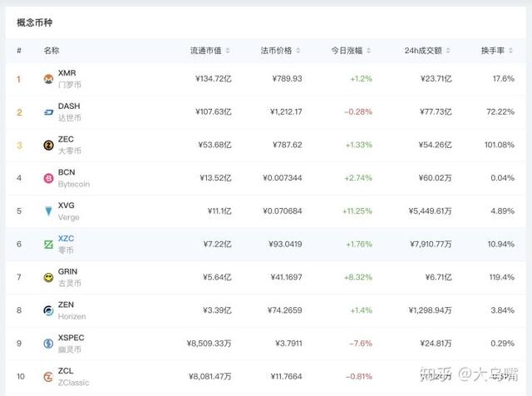Click ZEN 24h volume ¥1,298.94万

click(x=431, y=310)
